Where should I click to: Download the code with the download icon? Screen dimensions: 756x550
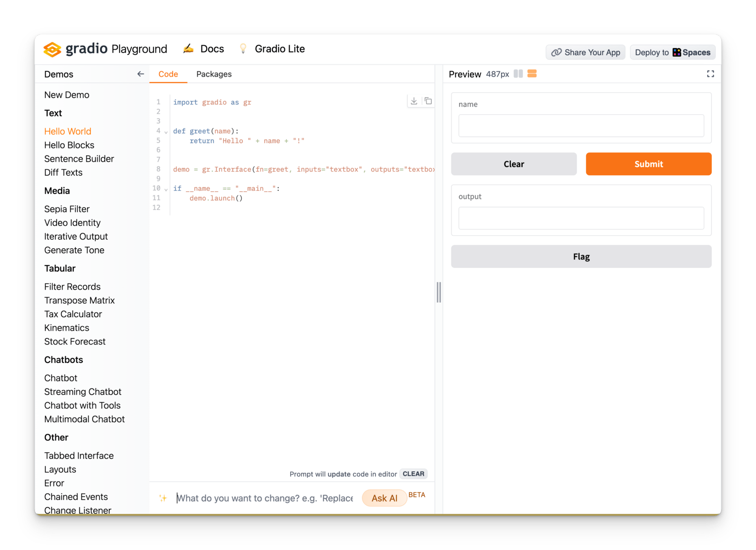point(414,101)
